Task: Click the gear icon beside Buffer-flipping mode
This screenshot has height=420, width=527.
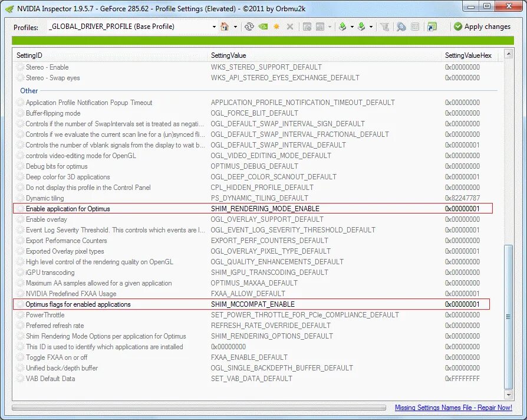Action: pos(20,113)
